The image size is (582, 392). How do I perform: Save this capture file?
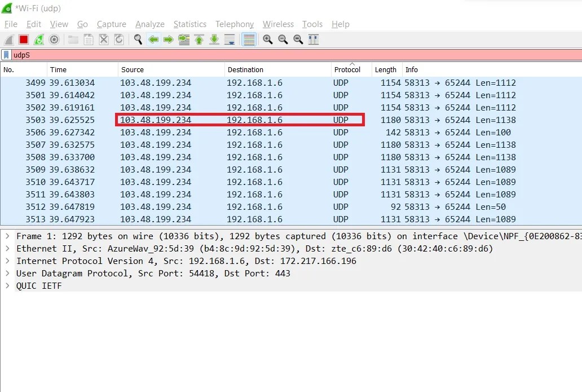(89, 39)
